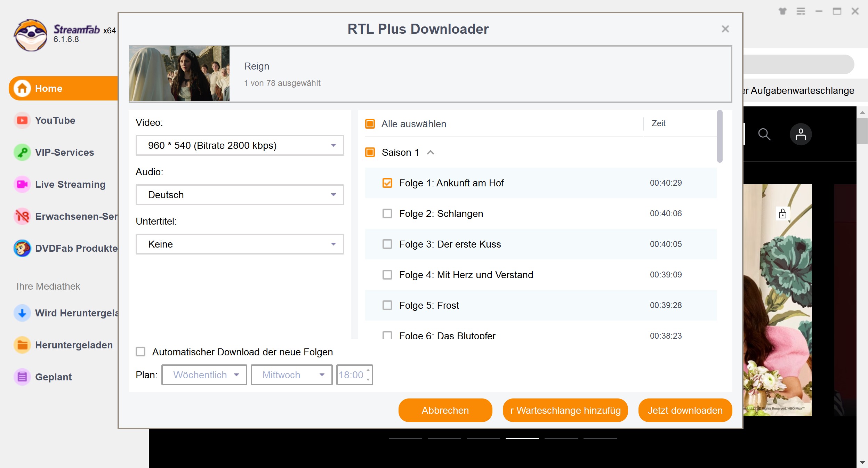Open the Home section in sidebar
Image resolution: width=868 pixels, height=468 pixels.
tap(64, 88)
